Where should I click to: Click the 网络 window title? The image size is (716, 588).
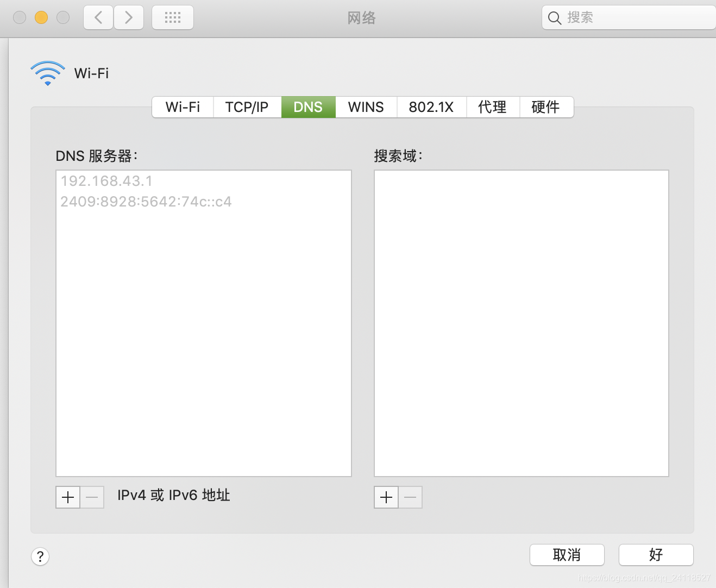(362, 18)
